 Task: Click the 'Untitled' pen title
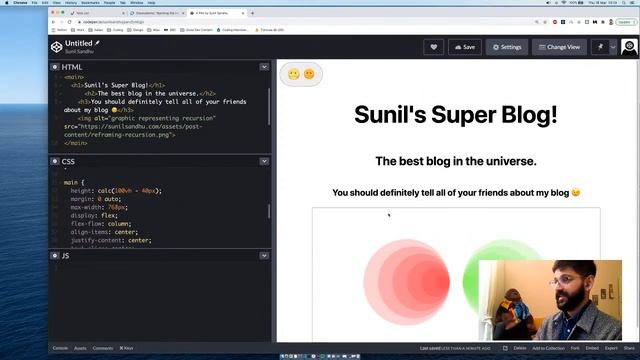click(79, 43)
